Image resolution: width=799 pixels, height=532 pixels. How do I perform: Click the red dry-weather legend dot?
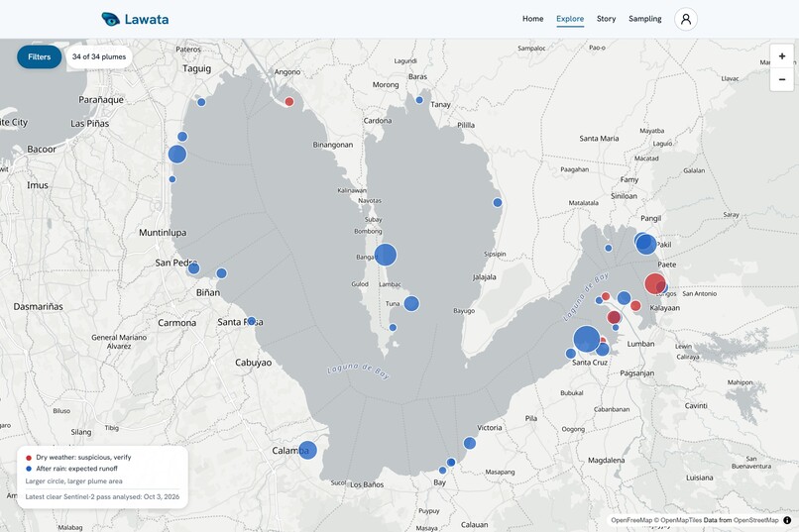[x=29, y=458]
